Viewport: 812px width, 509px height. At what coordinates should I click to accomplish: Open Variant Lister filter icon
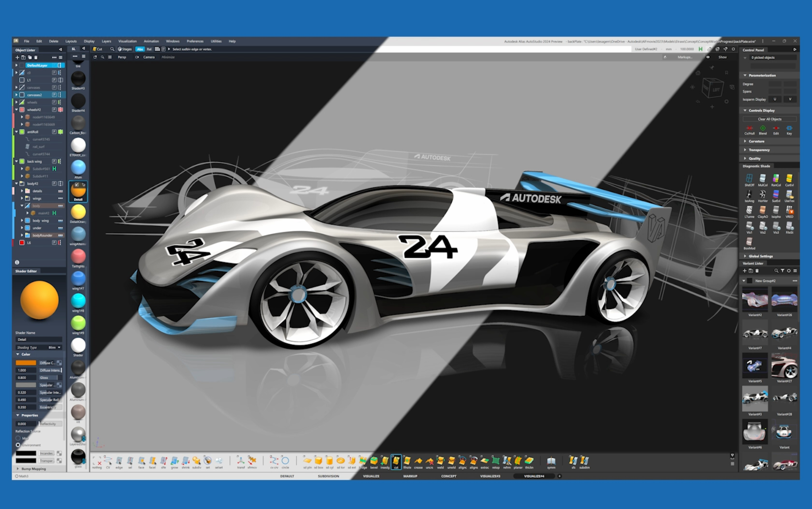pos(782,271)
